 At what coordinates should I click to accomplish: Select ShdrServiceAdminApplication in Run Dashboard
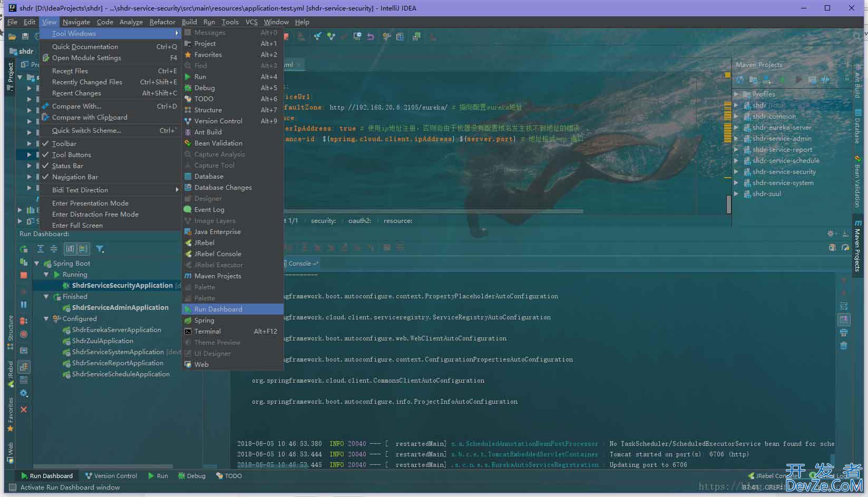(x=120, y=308)
